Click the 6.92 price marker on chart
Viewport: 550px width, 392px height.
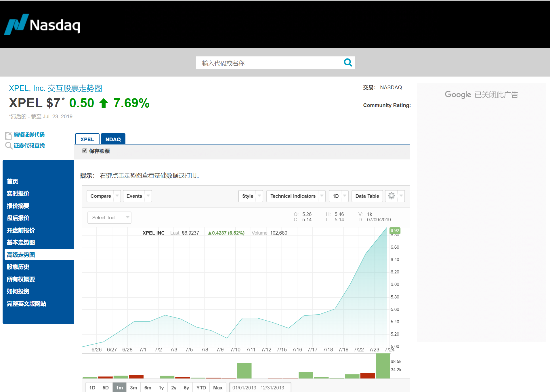pos(395,231)
